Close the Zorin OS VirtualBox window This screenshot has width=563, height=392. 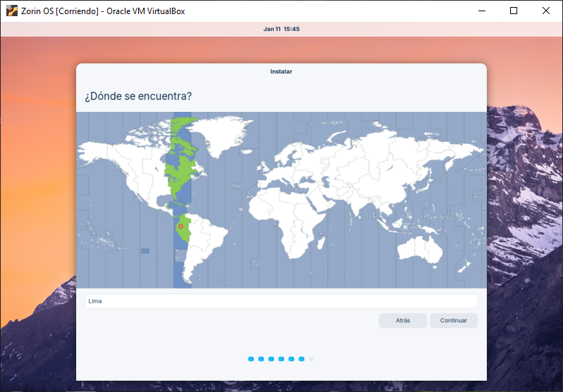click(546, 11)
